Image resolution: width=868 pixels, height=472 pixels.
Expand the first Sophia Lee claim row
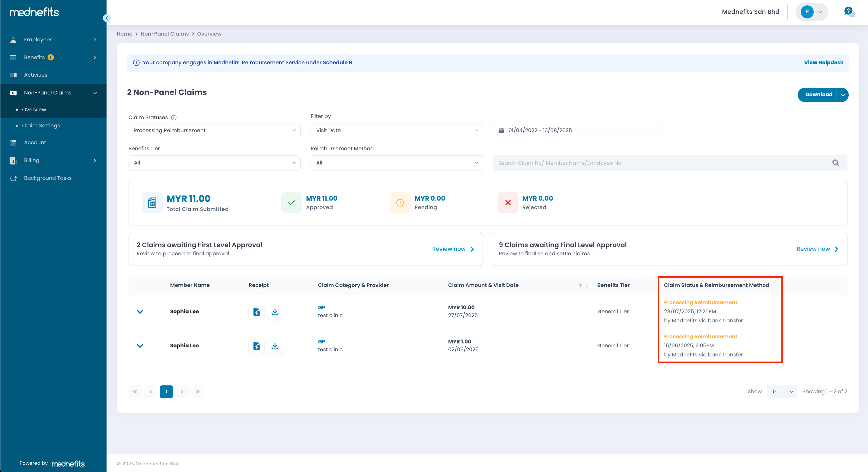tap(140, 312)
